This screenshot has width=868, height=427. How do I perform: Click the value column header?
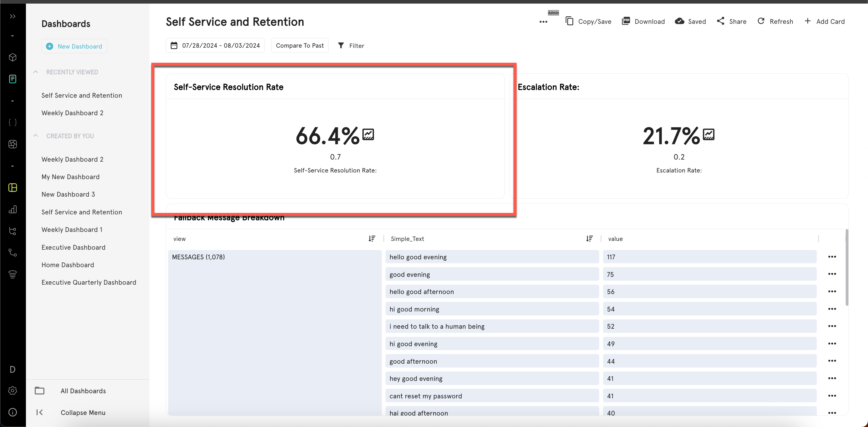click(615, 239)
